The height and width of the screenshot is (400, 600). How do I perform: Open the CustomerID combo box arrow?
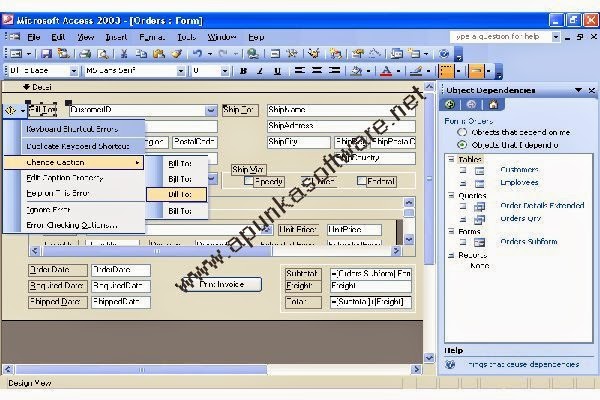coord(211,111)
